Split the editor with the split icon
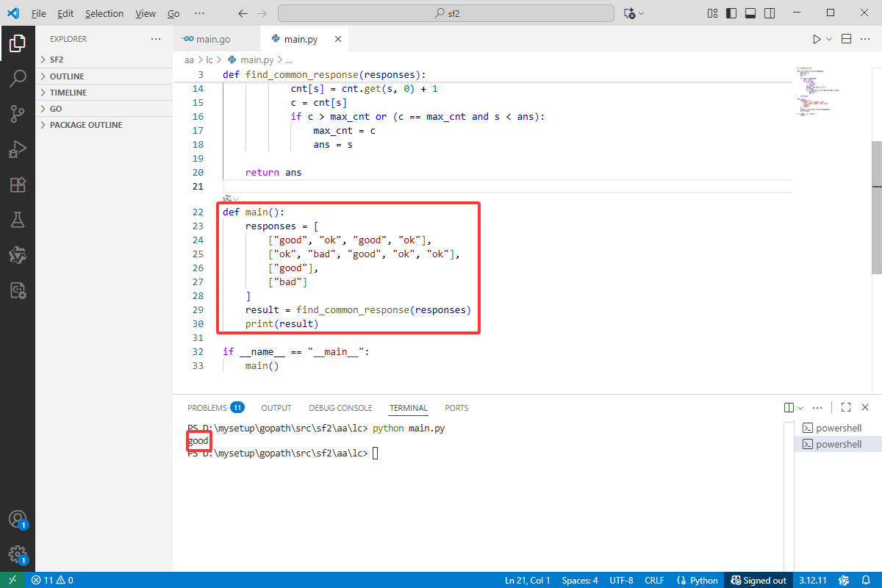Screen dimensions: 882x588 pyautogui.click(x=846, y=39)
